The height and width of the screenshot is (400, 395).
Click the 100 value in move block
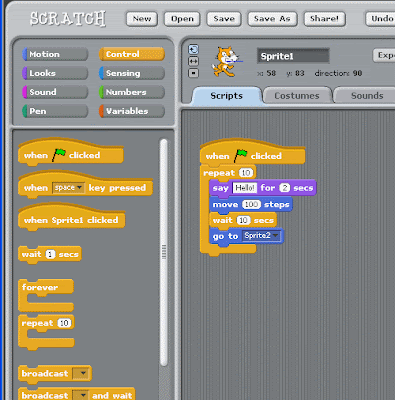point(251,204)
